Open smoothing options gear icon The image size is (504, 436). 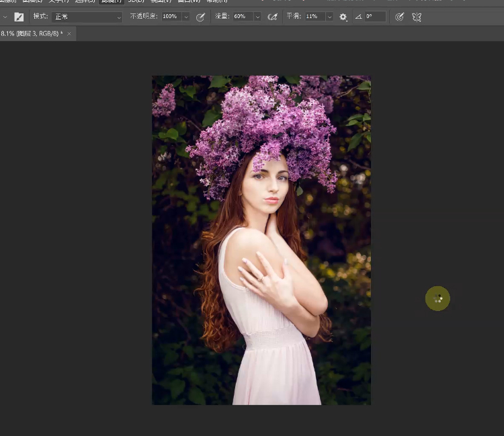point(343,17)
